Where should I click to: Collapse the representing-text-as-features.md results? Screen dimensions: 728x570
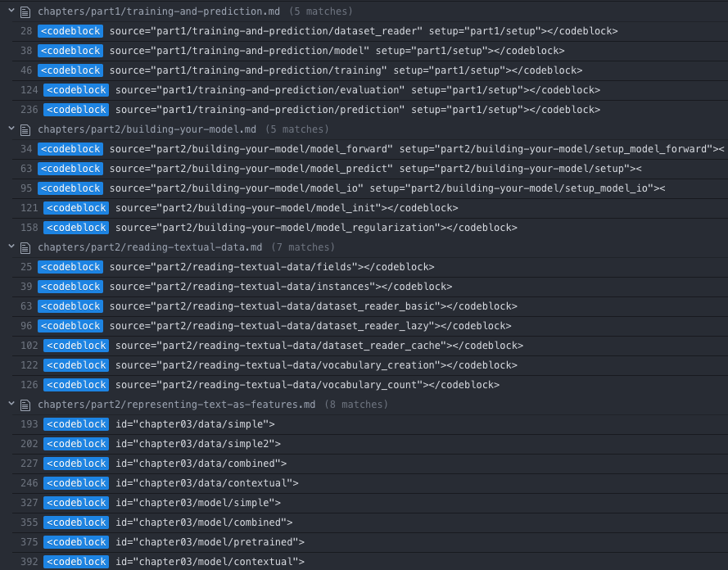click(11, 405)
